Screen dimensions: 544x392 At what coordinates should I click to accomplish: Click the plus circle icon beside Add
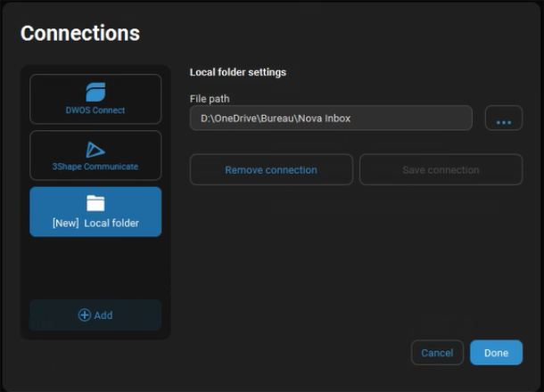[x=85, y=315]
